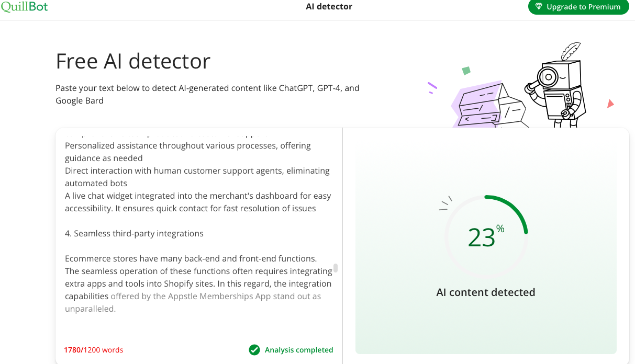
Task: Click the 'AI content detected' label
Action: [x=486, y=292]
